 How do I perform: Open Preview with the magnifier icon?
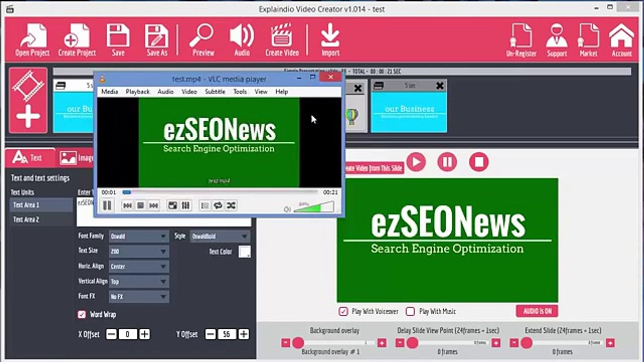point(203,39)
